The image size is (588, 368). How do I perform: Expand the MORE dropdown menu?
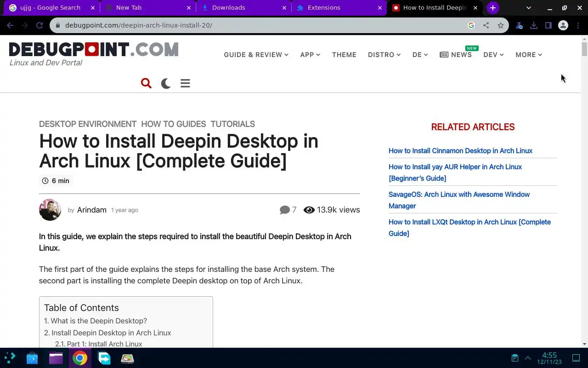529,55
